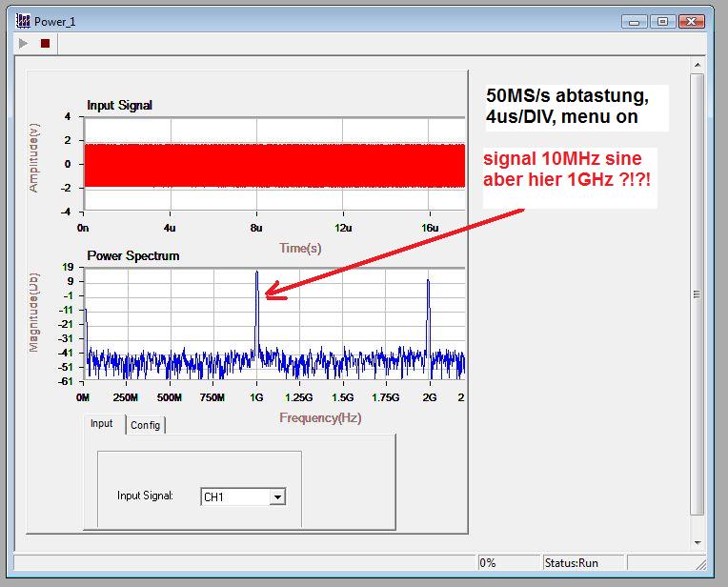Switch to the Config tab
The width and height of the screenshot is (728, 587).
coord(146,425)
